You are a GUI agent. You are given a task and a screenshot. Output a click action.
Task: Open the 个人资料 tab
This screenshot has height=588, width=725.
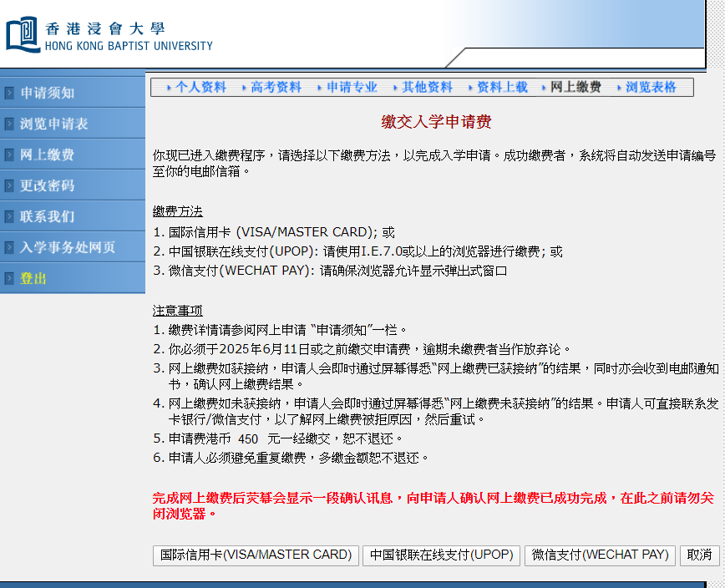200,87
